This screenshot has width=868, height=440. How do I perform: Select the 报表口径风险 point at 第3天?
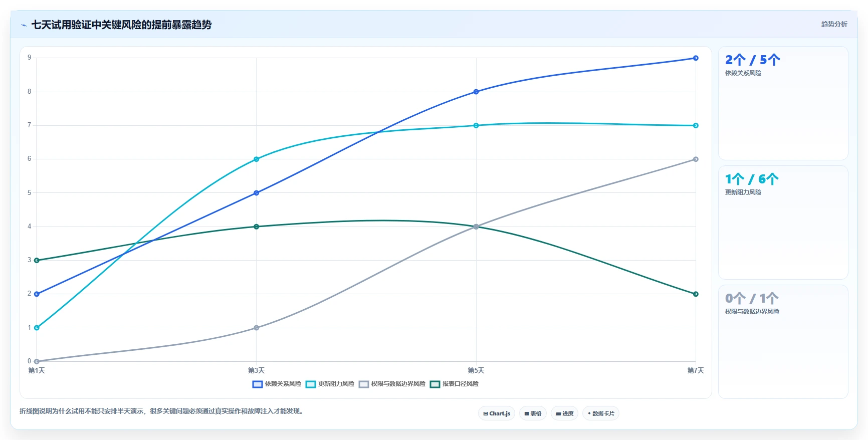(257, 227)
